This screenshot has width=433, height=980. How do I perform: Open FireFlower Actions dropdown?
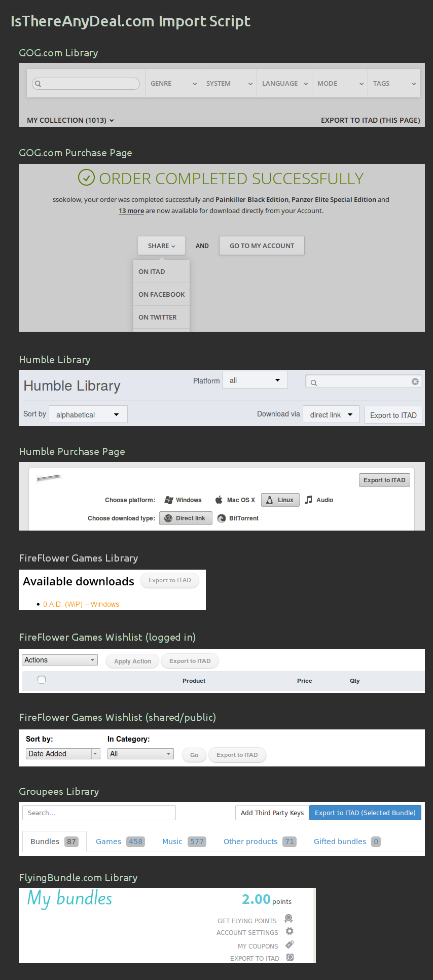[60, 660]
